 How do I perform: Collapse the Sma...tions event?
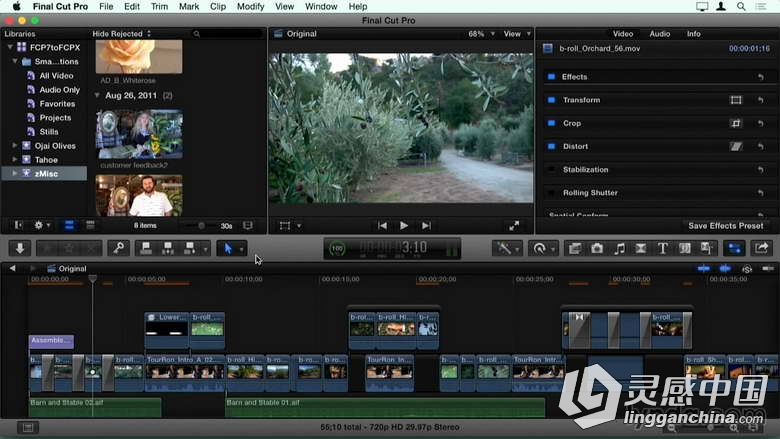pyautogui.click(x=15, y=61)
